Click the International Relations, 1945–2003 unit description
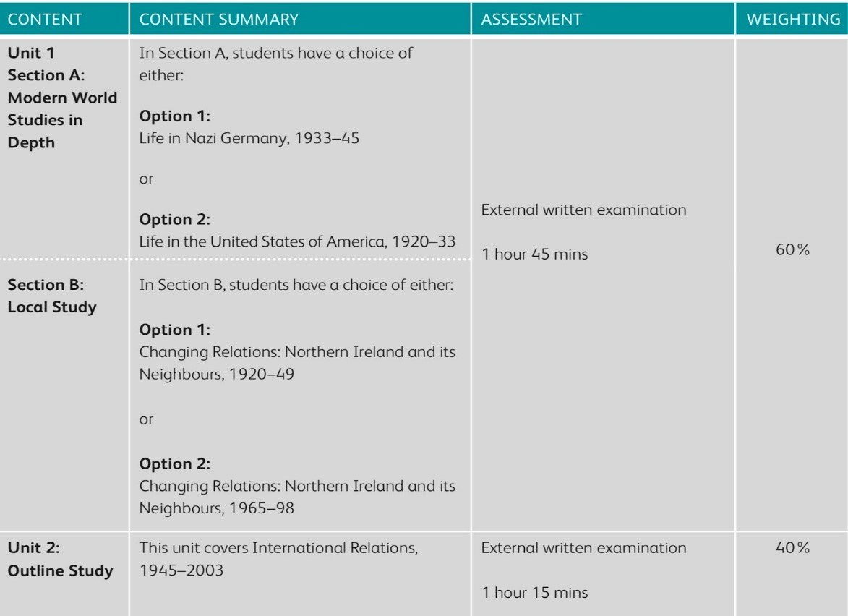This screenshot has height=616, width=848. point(278,559)
